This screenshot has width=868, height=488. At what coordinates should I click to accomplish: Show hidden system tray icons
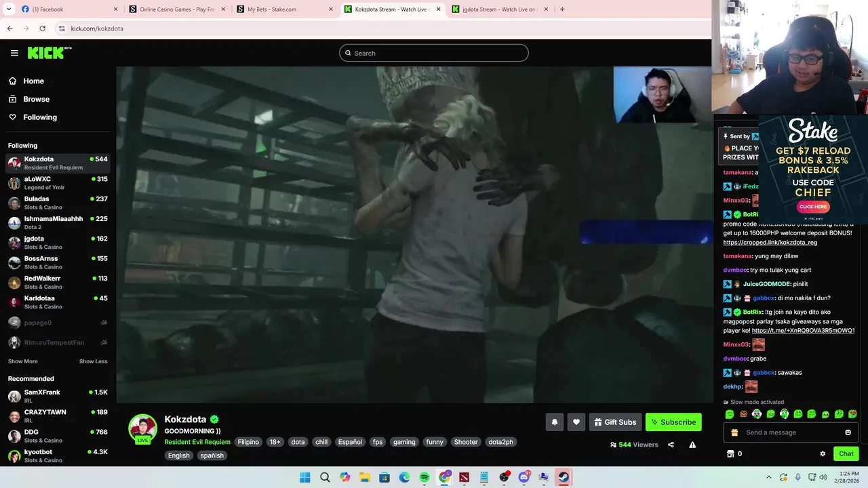tap(768, 477)
